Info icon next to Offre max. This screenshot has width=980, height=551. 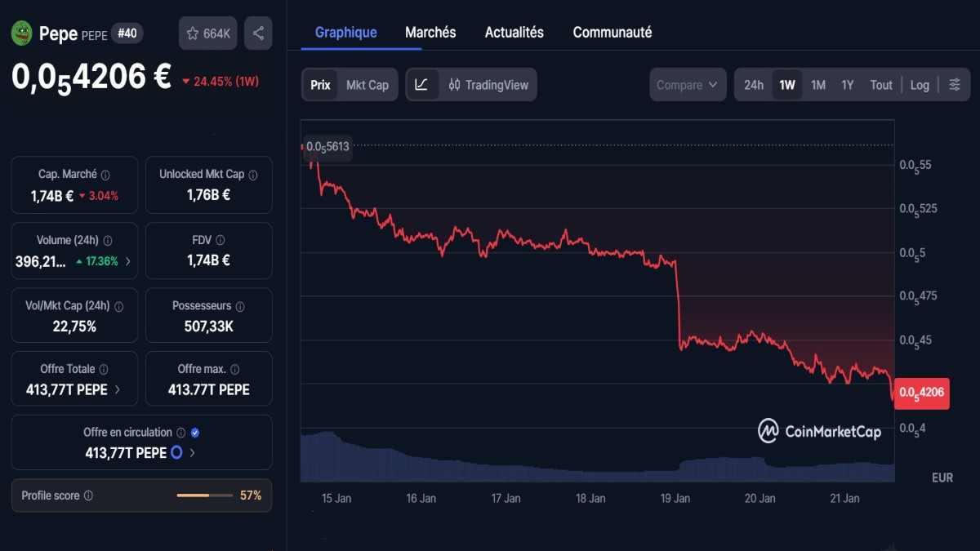235,370
